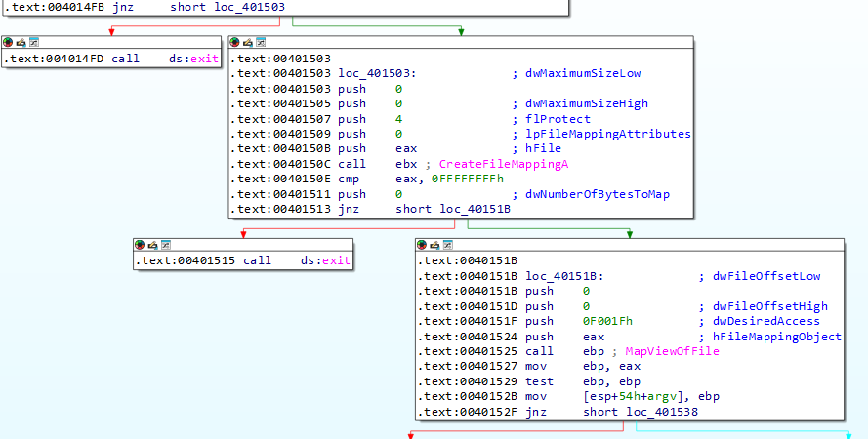Viewport: 868px width, 439px height.
Task: Click the group icon on the 00401515 exit node
Action: (165, 244)
